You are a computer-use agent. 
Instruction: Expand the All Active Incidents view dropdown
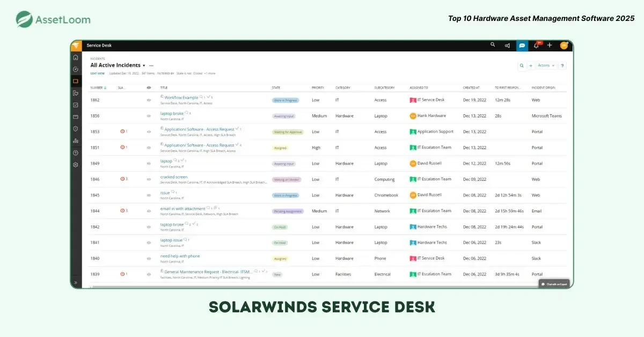[x=144, y=65]
